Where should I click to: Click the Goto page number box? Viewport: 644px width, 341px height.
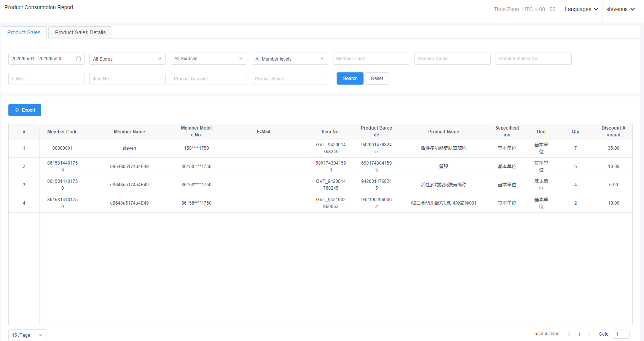point(621,334)
